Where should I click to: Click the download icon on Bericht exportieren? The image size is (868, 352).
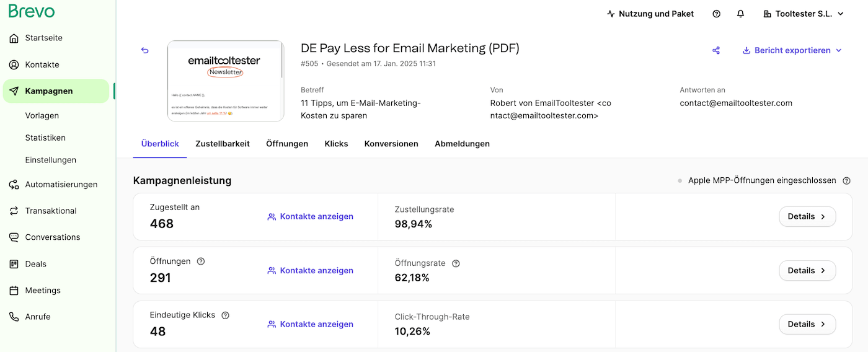click(x=746, y=51)
